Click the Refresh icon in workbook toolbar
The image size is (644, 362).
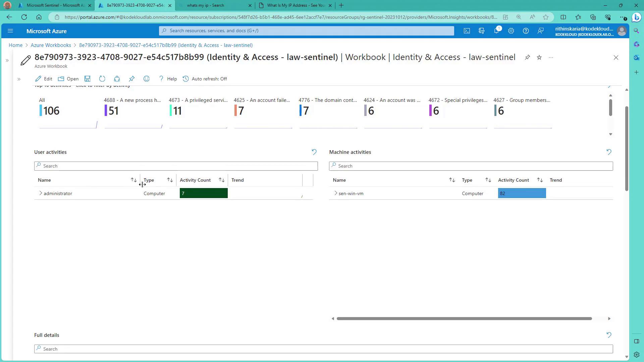(x=102, y=79)
